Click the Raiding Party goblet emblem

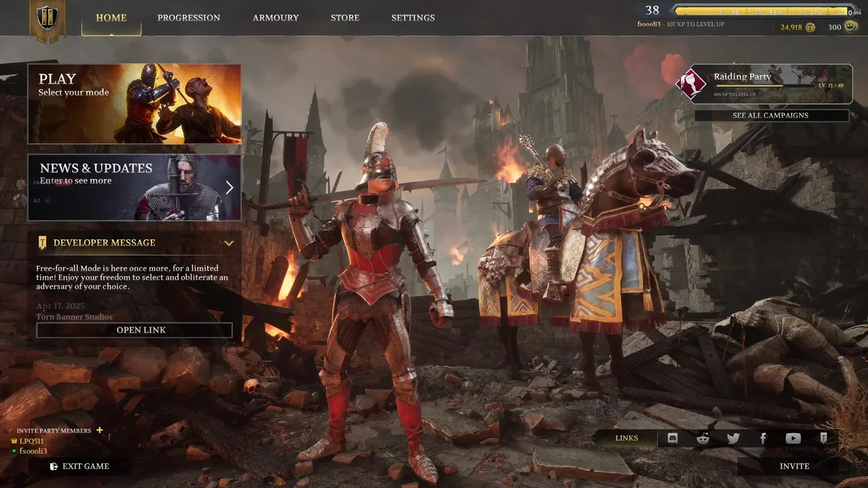(691, 84)
